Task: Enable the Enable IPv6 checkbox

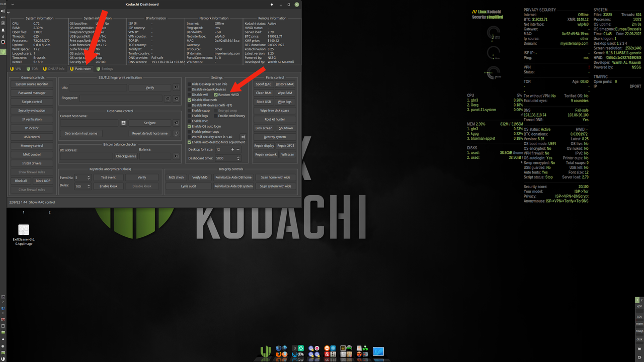Action: click(189, 121)
